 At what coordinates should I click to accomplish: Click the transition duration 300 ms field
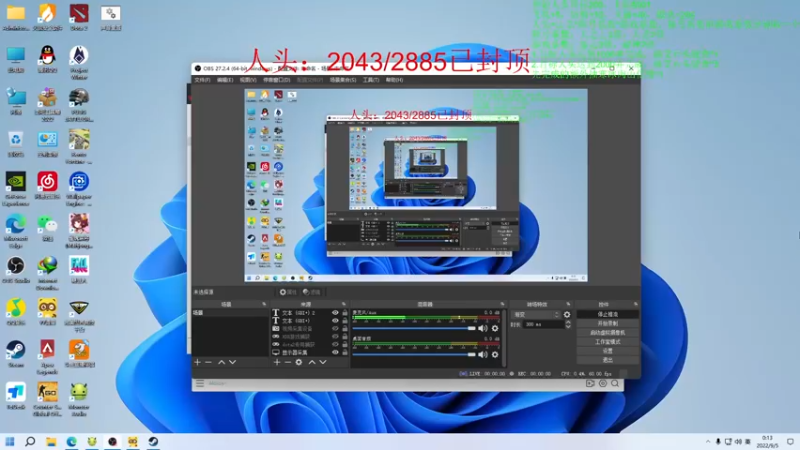[x=544, y=324]
